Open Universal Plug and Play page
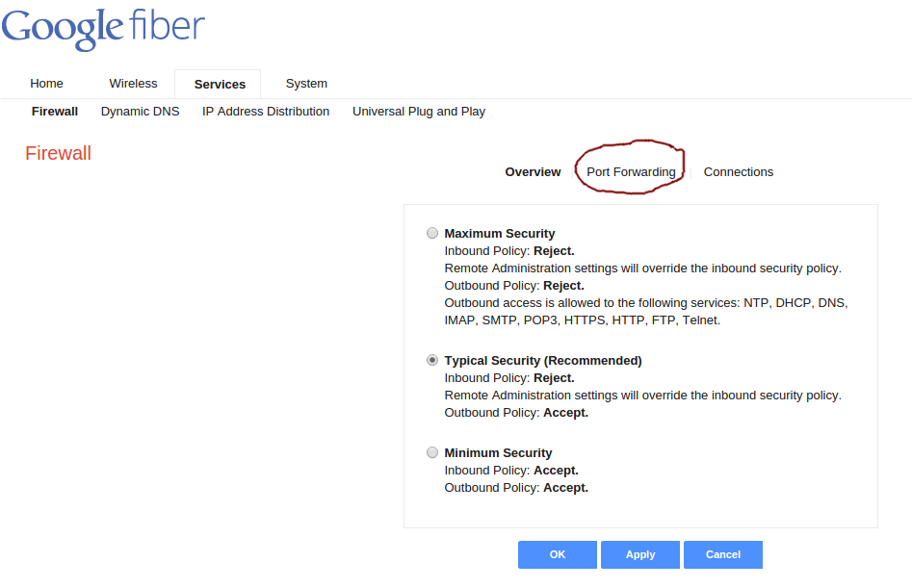This screenshot has width=912, height=588. click(x=419, y=112)
